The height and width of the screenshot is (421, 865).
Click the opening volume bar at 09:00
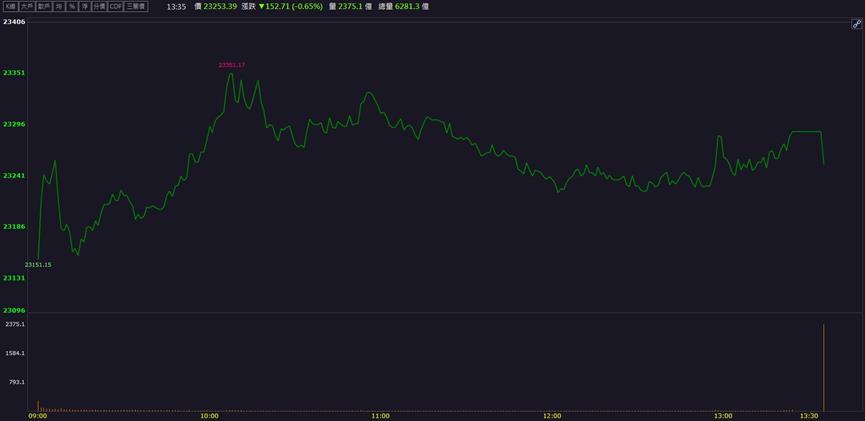click(x=38, y=406)
